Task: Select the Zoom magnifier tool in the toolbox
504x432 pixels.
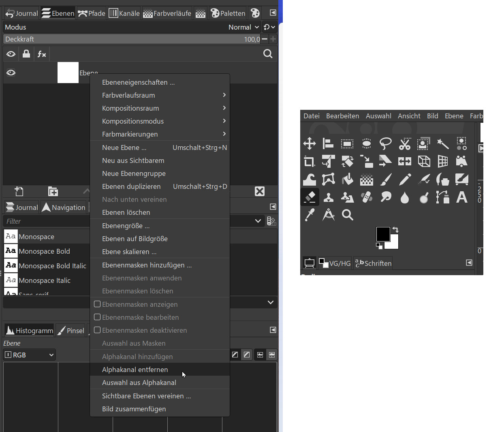Action: 347,215
